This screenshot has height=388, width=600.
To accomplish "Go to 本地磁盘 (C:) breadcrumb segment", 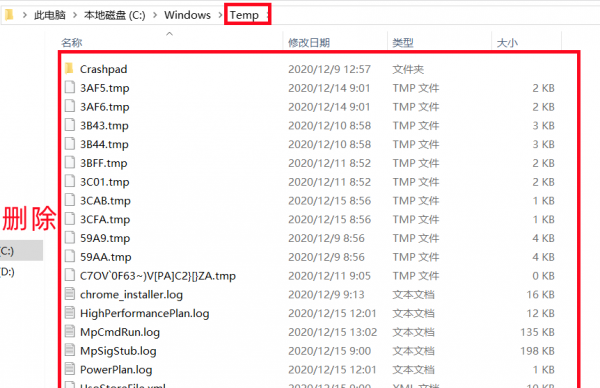I will pos(115,15).
